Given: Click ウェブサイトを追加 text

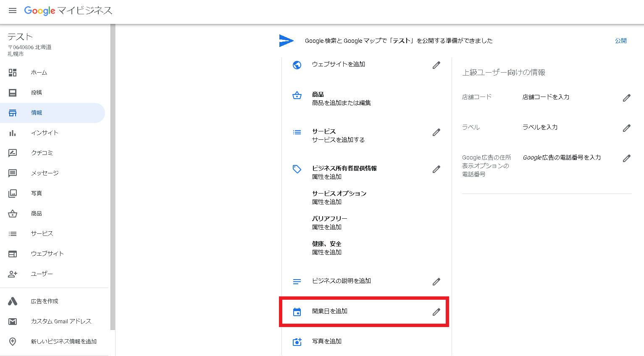Looking at the screenshot, I should (338, 64).
